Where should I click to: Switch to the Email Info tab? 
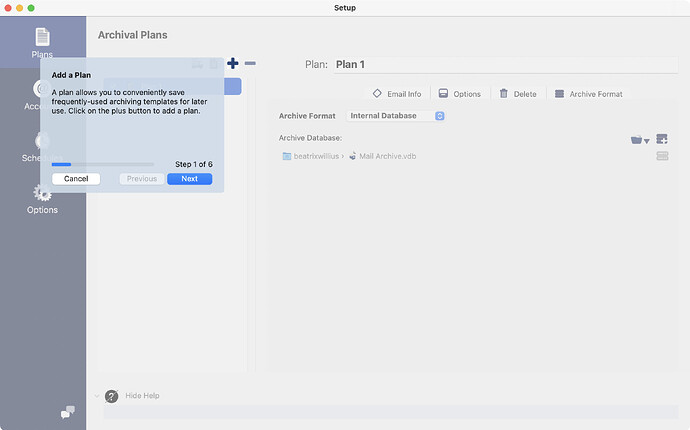[x=397, y=94]
